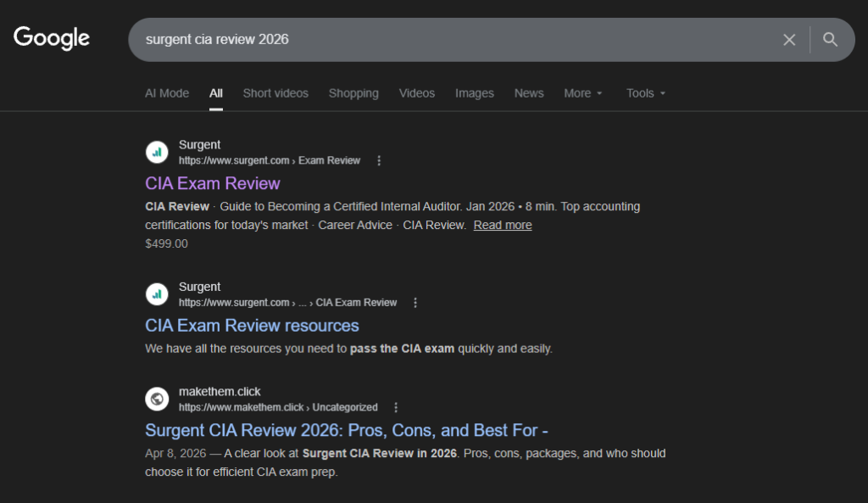Viewport: 868px width, 503px height.
Task: Open three-dot menu for makethem.click result
Action: (x=396, y=407)
